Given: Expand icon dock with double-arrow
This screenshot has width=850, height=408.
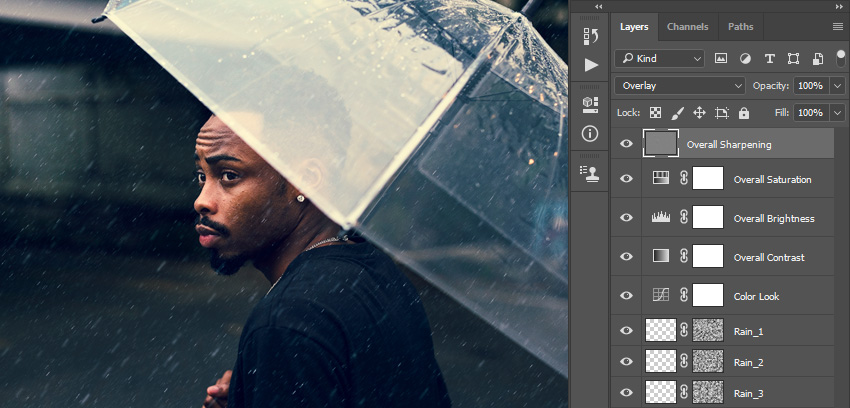Looking at the screenshot, I should (598, 7).
